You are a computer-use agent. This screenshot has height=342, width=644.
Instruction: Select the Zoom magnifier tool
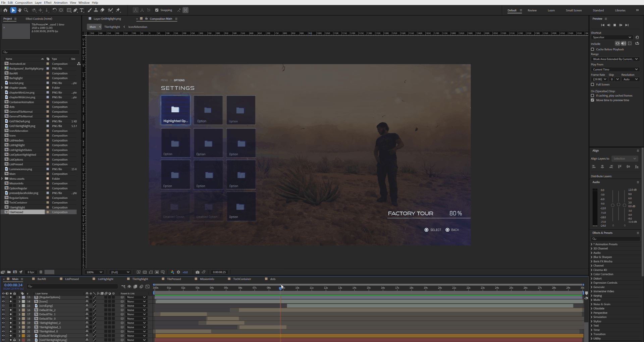[26, 10]
